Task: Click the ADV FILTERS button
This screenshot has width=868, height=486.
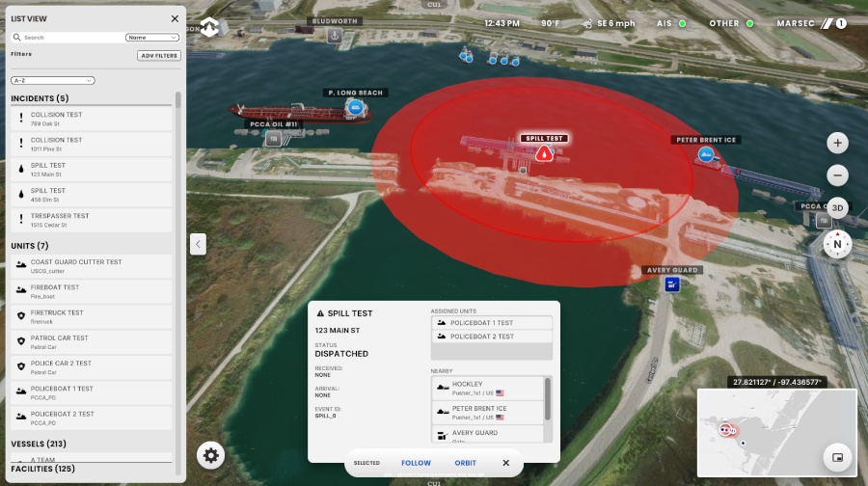Action: (158, 56)
